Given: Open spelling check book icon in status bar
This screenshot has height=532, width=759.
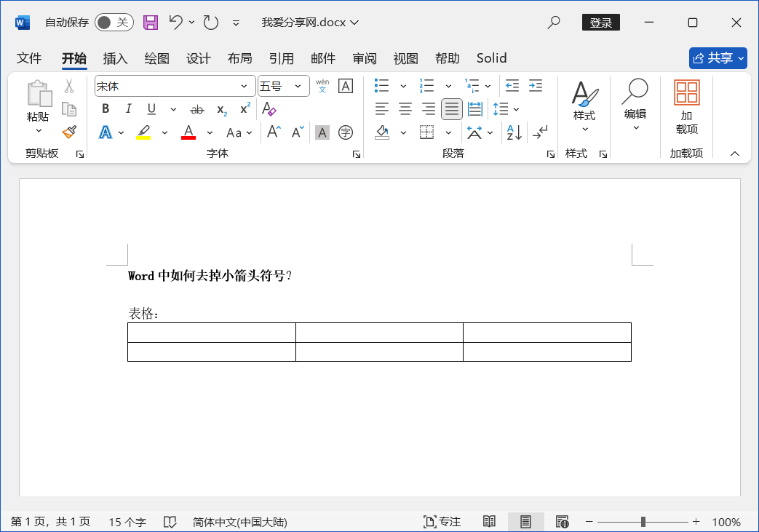Looking at the screenshot, I should click(x=170, y=522).
